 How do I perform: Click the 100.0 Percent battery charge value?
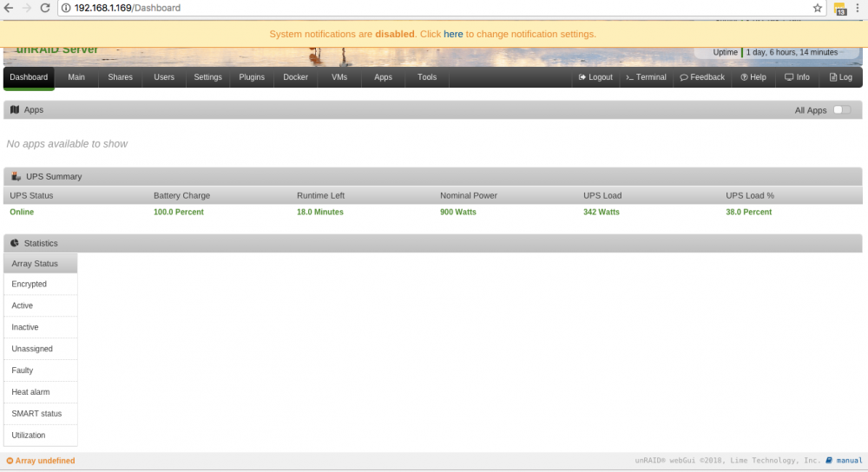[x=179, y=212]
